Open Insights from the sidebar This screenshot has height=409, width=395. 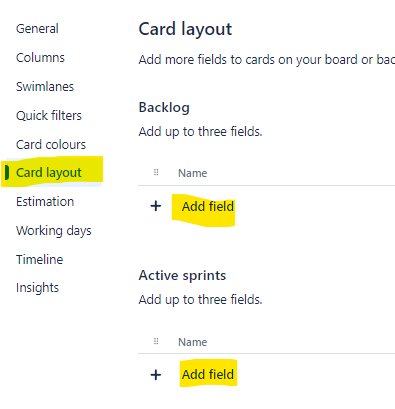(x=37, y=288)
